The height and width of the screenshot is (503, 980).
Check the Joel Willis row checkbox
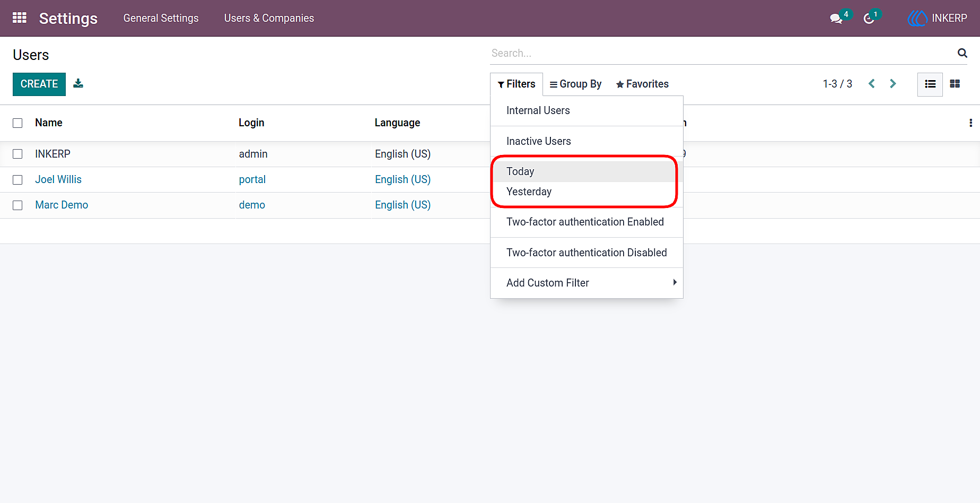pos(17,180)
